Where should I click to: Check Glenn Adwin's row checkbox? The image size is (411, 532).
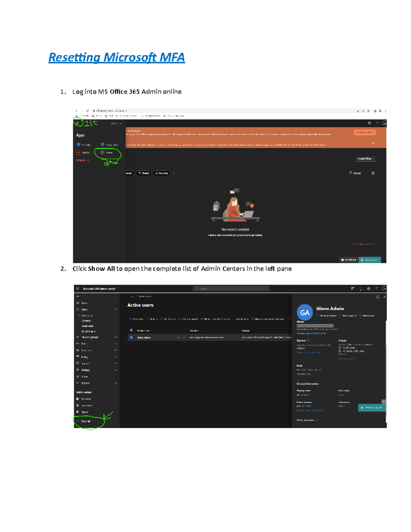click(x=130, y=338)
